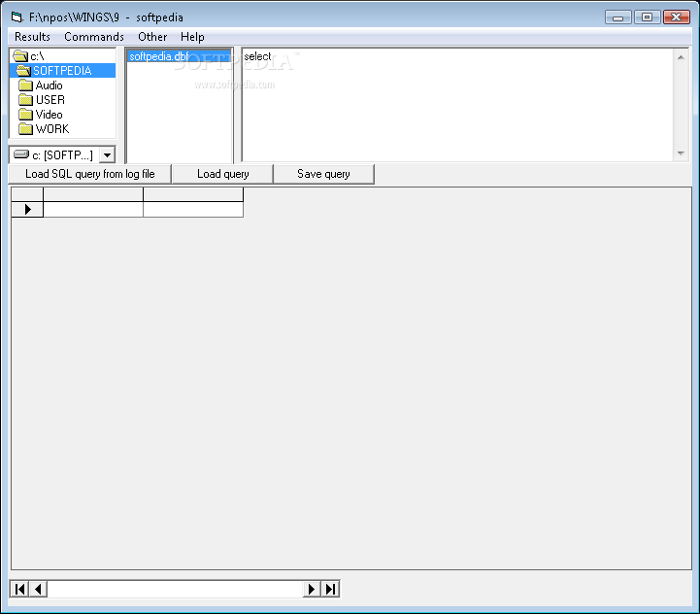Image resolution: width=700 pixels, height=614 pixels.
Task: Go to first record button
Action: (19, 589)
